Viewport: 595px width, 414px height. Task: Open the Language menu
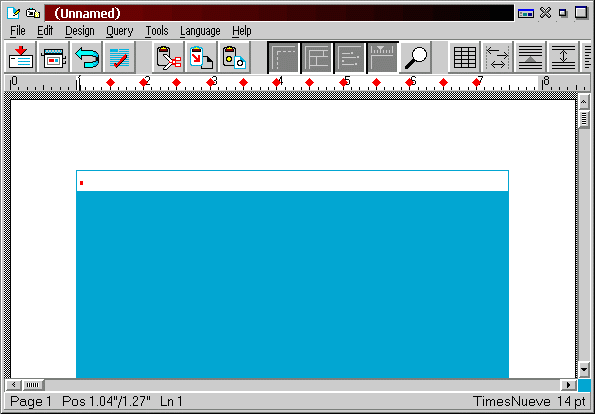point(200,31)
